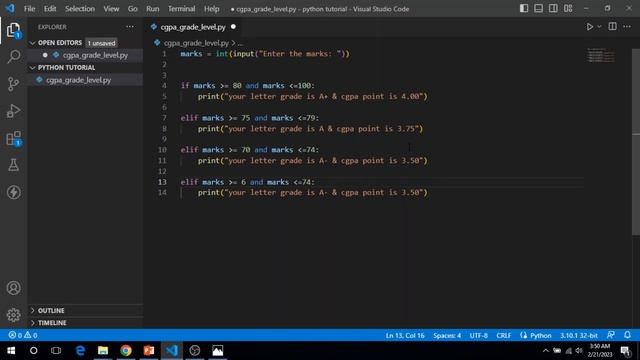Viewport: 640px width, 360px height.
Task: Click UTF-8 encoding in status bar
Action: pyautogui.click(x=478, y=336)
